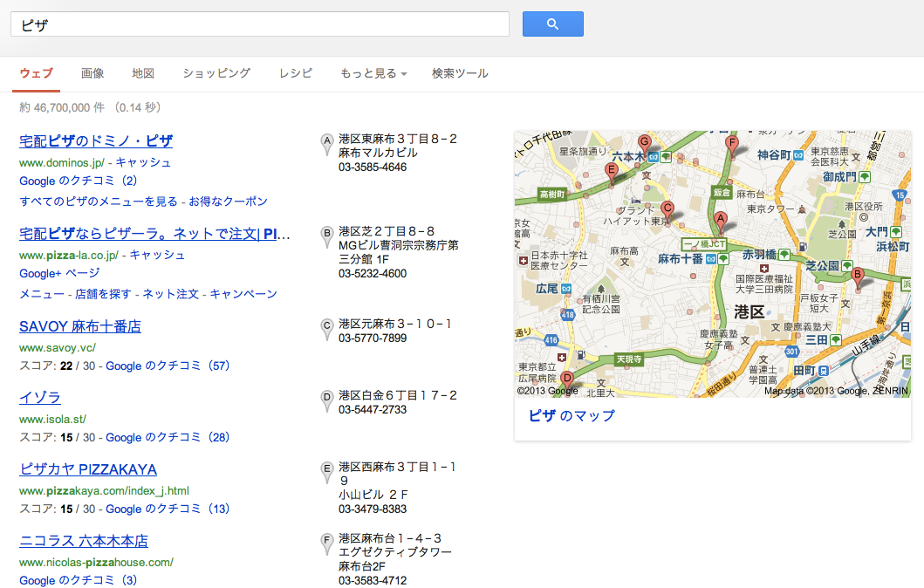The image size is (924, 588).
Task: Open the Domino's キャッシュ cached link
Action: pos(143,162)
